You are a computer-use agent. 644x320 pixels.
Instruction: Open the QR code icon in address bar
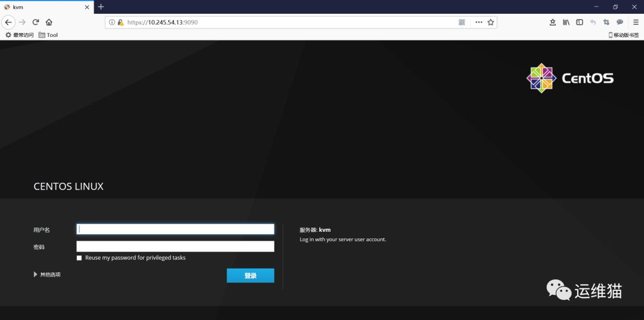(462, 22)
